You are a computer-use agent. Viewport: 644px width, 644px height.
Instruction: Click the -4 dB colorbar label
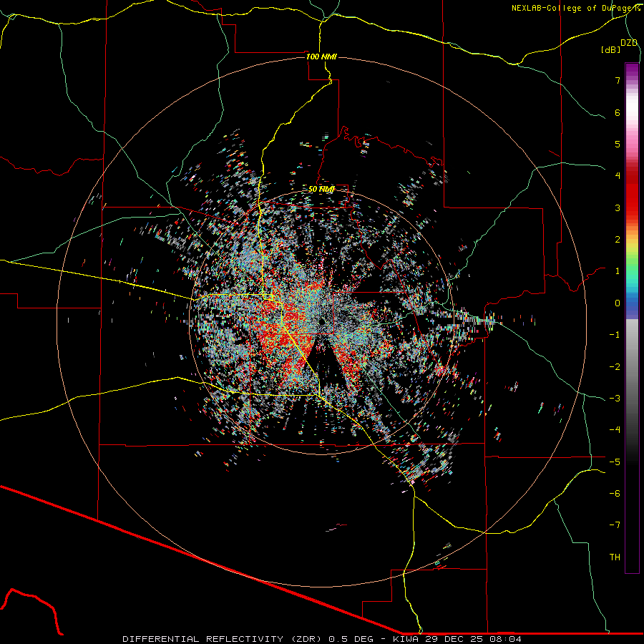pos(615,430)
